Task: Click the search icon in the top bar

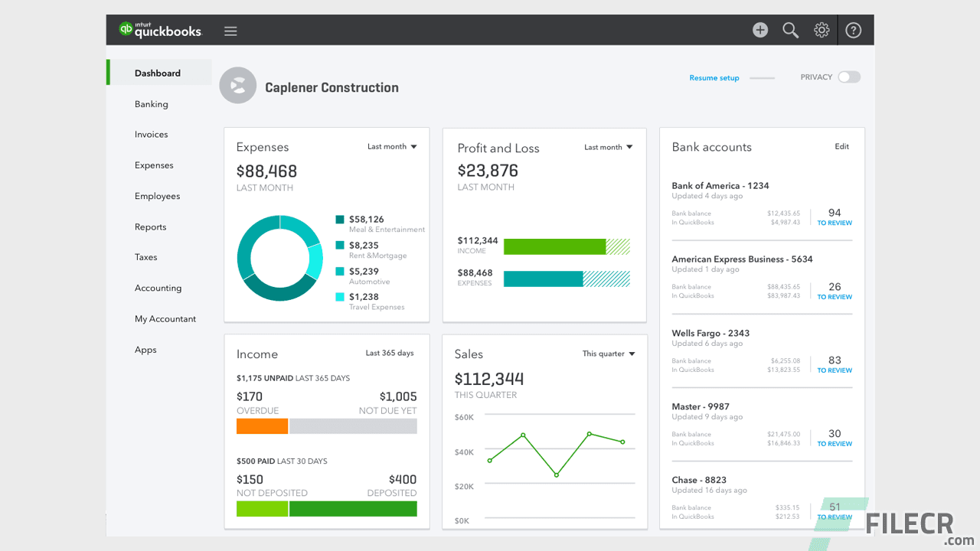Action: [790, 29]
